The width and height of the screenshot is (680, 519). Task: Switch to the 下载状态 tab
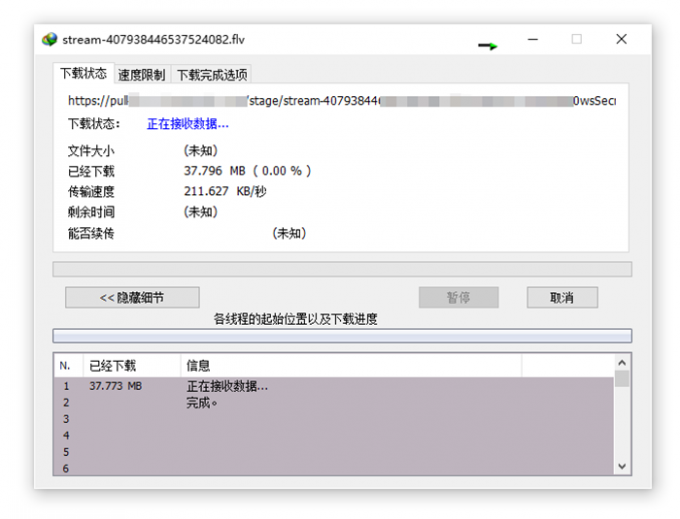coord(83,73)
